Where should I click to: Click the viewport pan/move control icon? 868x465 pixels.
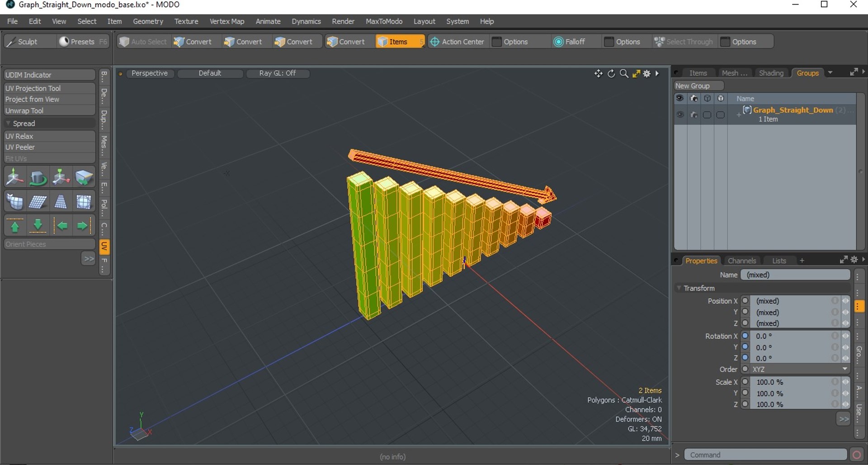pyautogui.click(x=598, y=73)
